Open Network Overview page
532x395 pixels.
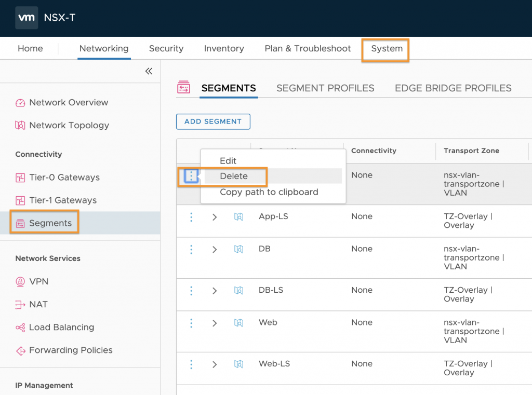(69, 102)
